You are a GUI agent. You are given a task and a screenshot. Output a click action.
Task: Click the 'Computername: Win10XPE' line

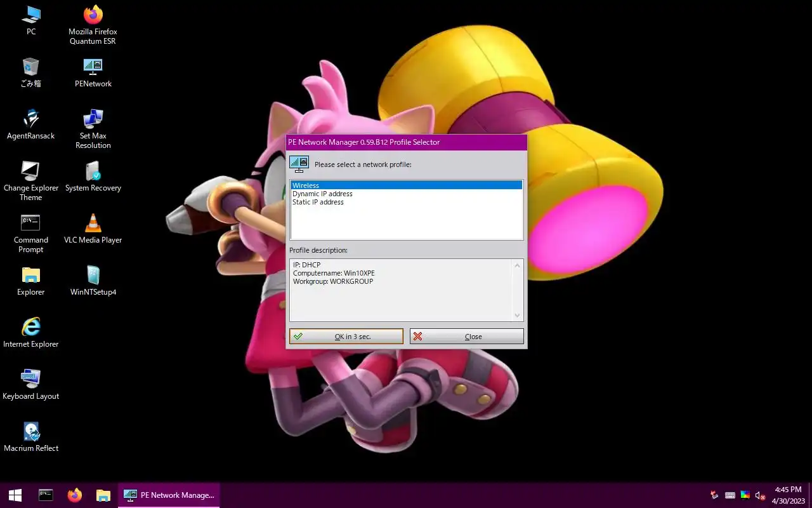(x=334, y=273)
